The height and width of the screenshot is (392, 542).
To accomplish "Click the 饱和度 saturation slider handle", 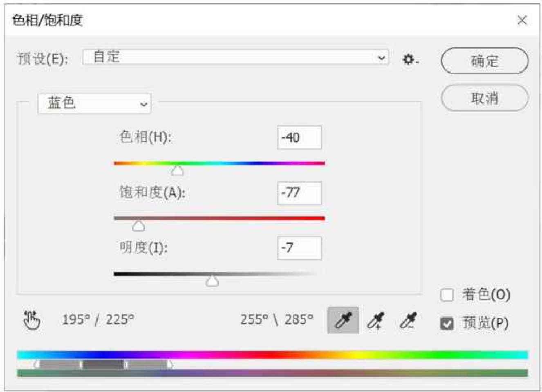I will tap(139, 226).
